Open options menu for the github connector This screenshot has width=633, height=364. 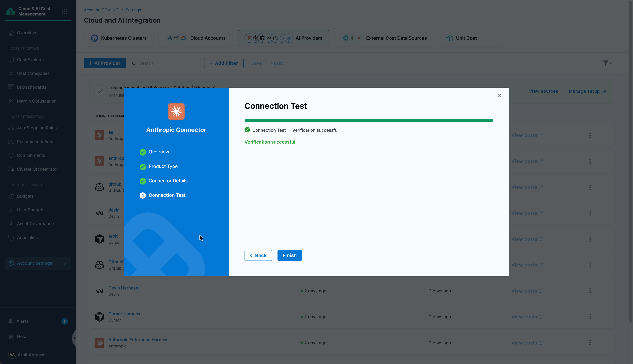tap(590, 187)
